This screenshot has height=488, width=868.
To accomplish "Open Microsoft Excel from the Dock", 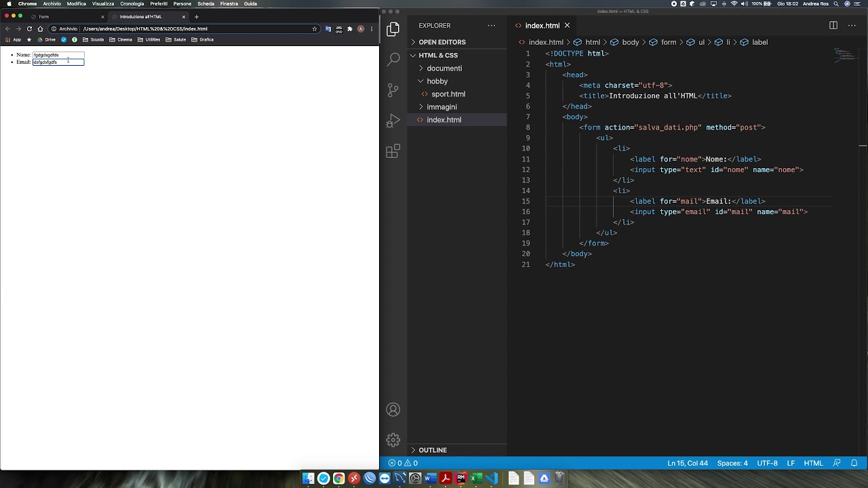I will 476,479.
